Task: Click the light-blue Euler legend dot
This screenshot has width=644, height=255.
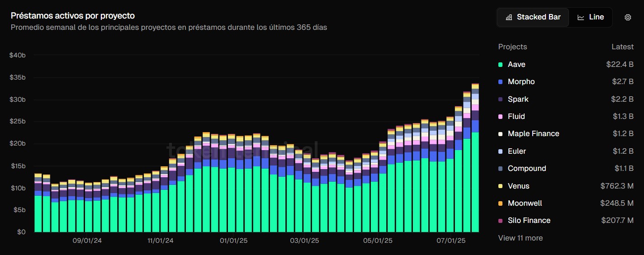Action: click(x=501, y=151)
